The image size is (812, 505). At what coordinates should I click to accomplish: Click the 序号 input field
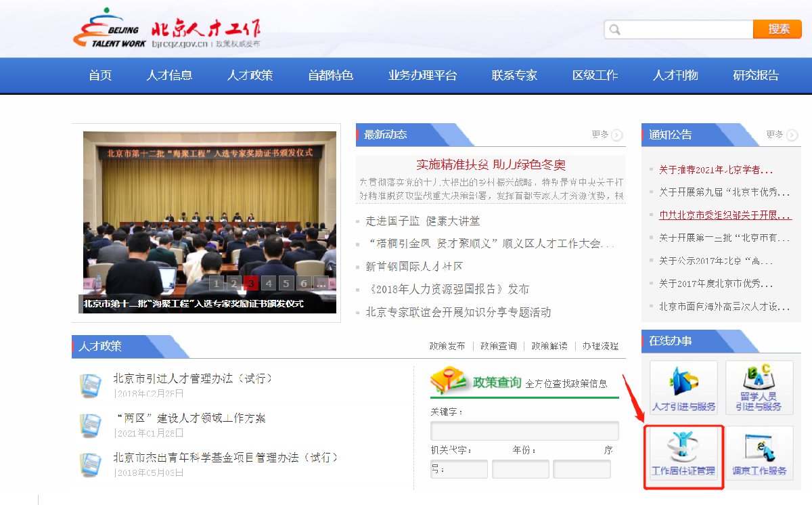582,469
